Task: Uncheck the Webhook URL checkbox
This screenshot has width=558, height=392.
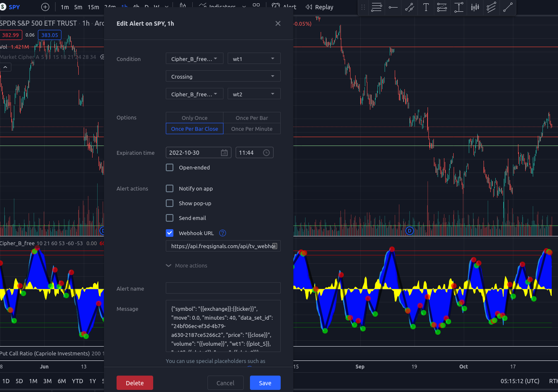Action: (x=170, y=233)
